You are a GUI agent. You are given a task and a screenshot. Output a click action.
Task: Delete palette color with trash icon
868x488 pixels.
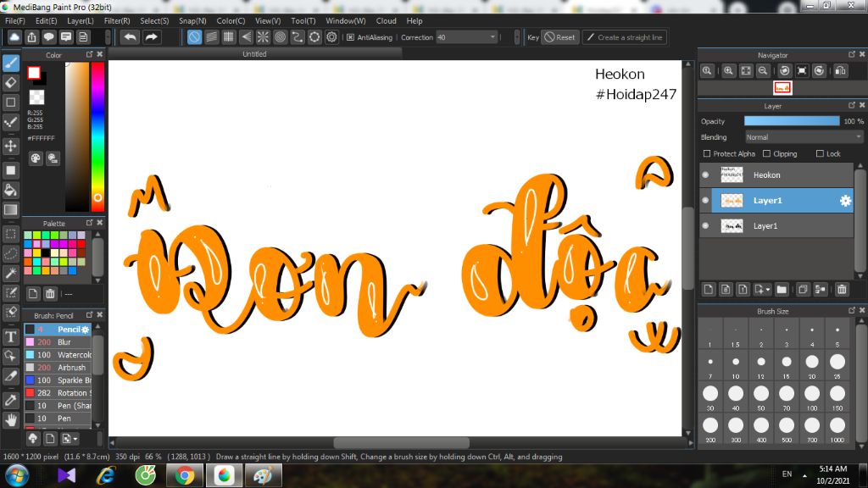(x=50, y=294)
